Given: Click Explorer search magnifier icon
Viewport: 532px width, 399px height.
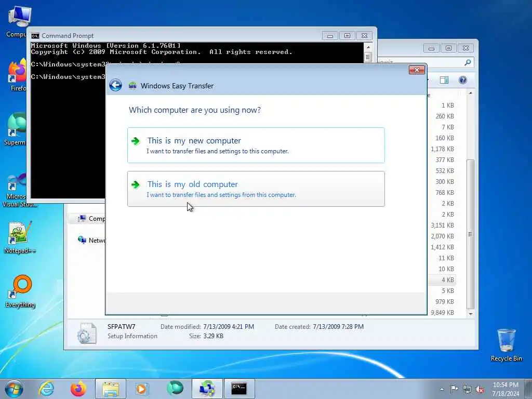Looking at the screenshot, I should [x=468, y=62].
